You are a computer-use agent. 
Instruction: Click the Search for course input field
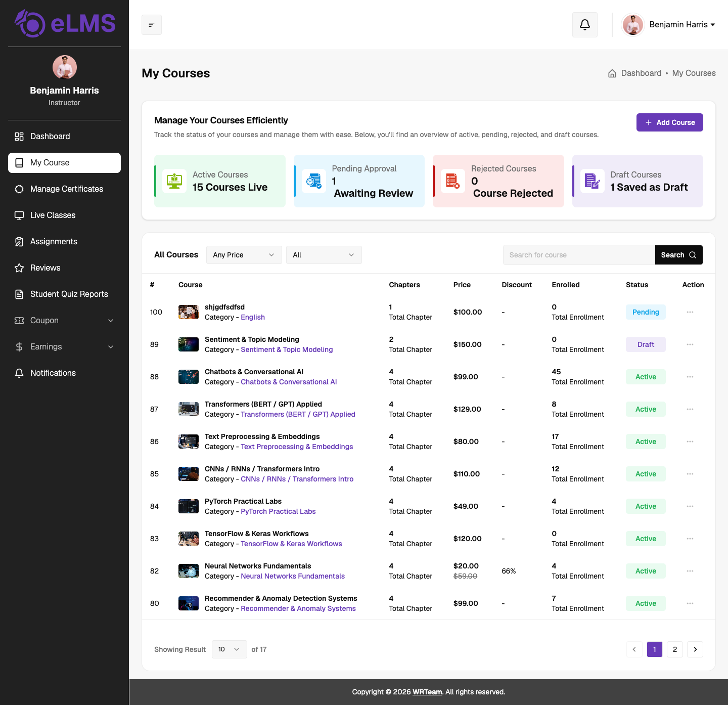pos(579,255)
